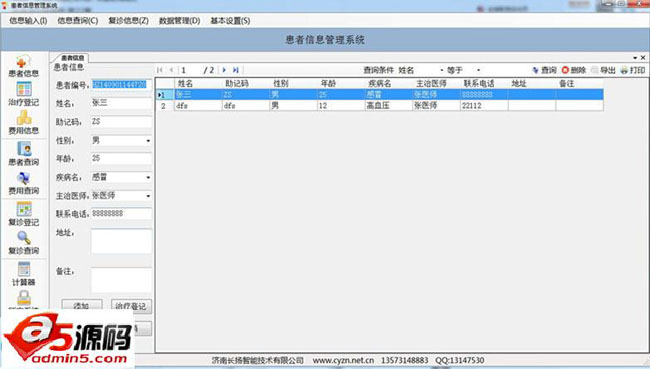Go to next record arrow
The width and height of the screenshot is (650, 369).
(224, 70)
